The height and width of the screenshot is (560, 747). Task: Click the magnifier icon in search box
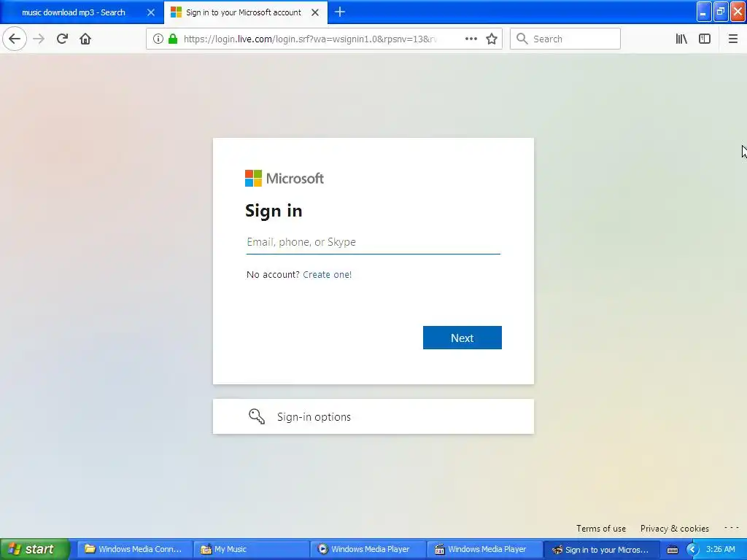coord(522,39)
